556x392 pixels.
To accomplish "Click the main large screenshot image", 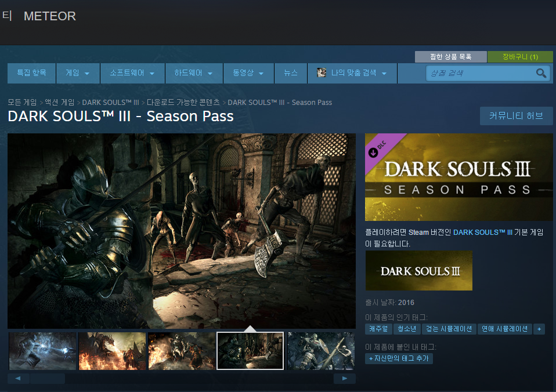I will point(182,231).
